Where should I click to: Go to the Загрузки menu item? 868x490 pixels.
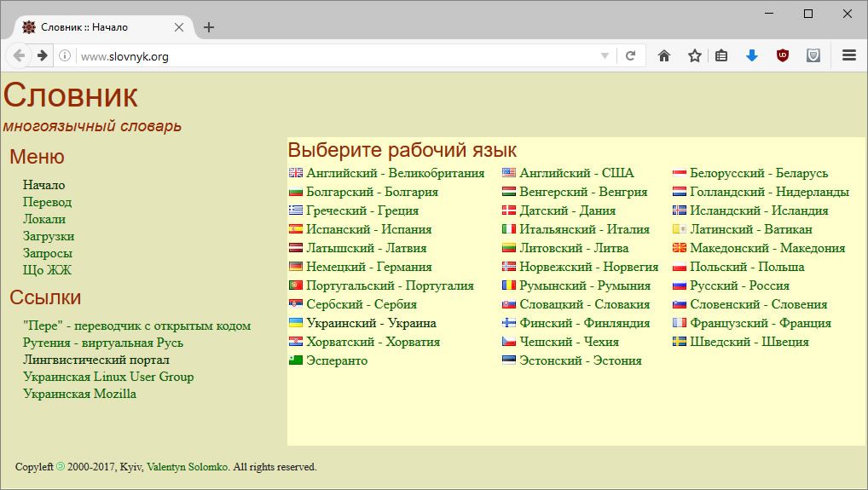(x=49, y=236)
